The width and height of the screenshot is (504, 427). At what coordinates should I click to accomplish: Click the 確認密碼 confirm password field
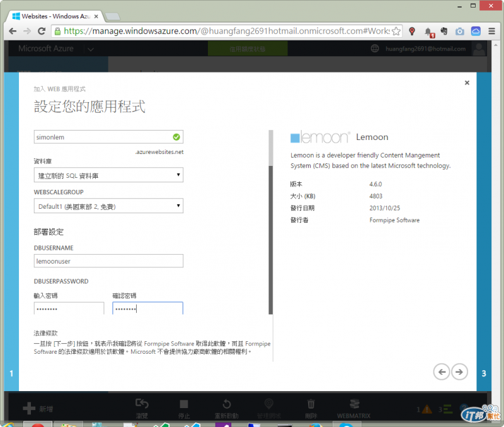click(x=147, y=308)
